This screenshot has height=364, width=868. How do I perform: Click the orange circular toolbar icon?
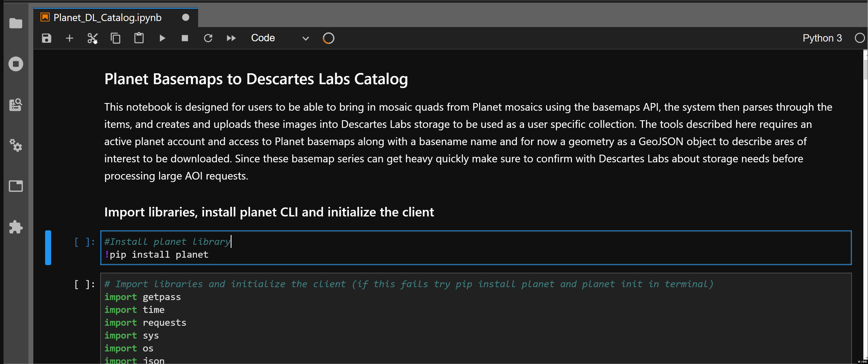329,38
